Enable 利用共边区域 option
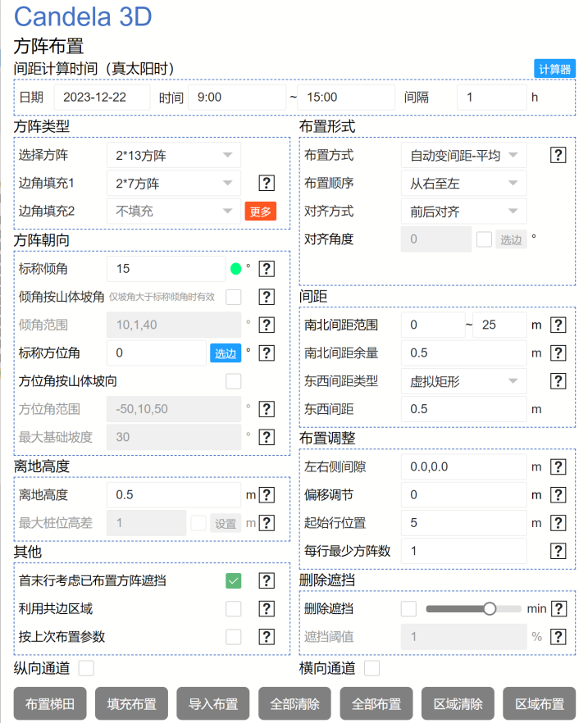588x723 pixels. tap(233, 608)
